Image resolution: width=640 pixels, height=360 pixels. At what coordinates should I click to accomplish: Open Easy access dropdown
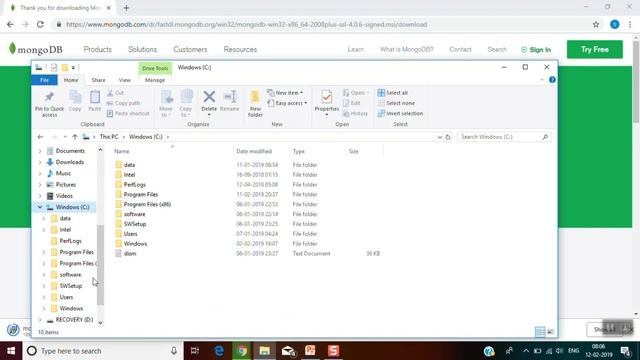tap(287, 103)
